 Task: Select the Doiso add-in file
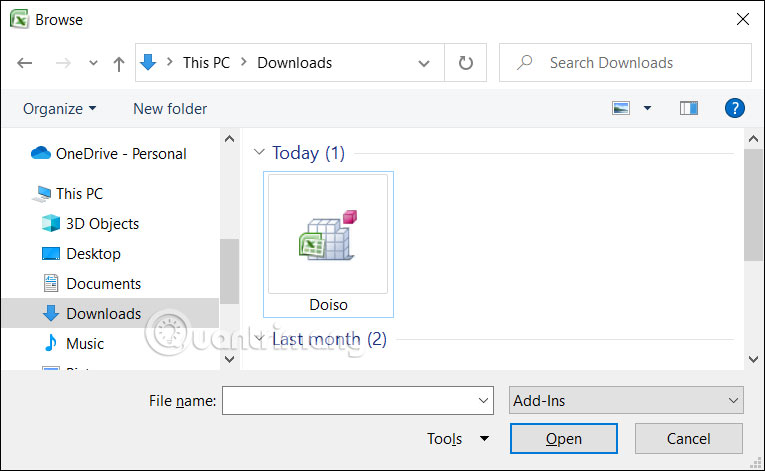(328, 245)
